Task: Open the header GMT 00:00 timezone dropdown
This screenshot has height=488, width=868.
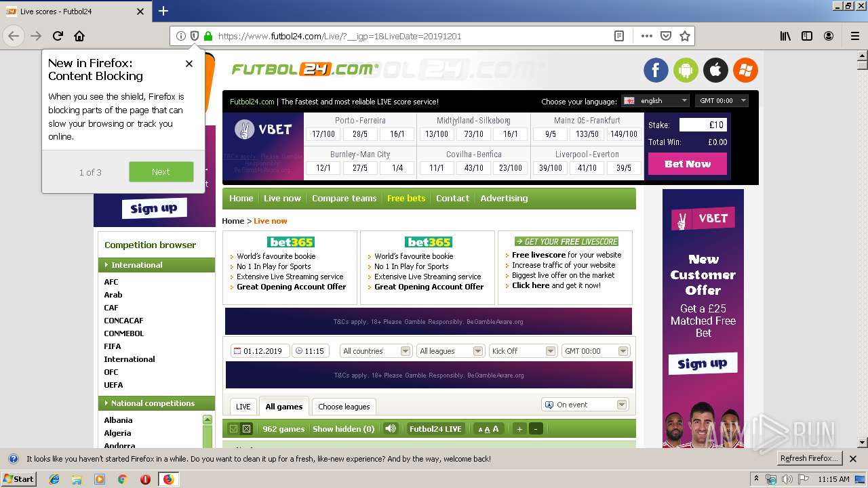Action: [722, 100]
